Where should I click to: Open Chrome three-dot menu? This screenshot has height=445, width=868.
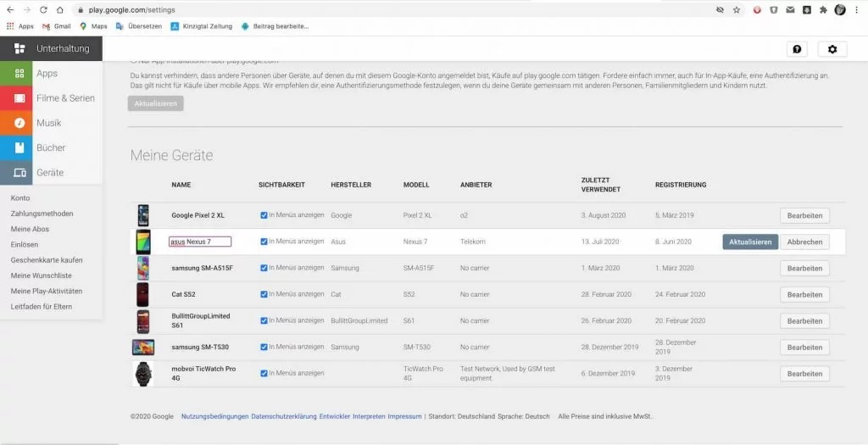857,10
